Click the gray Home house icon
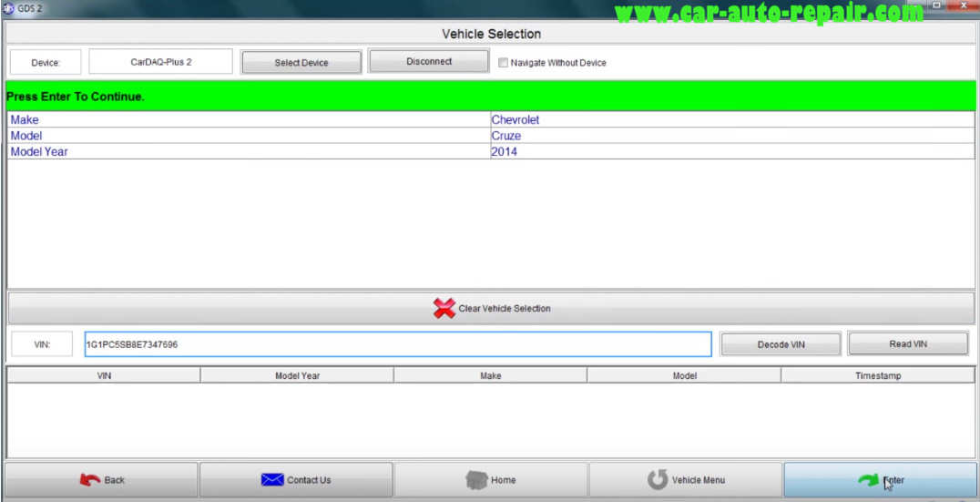The width and height of the screenshot is (980, 502). 476,480
